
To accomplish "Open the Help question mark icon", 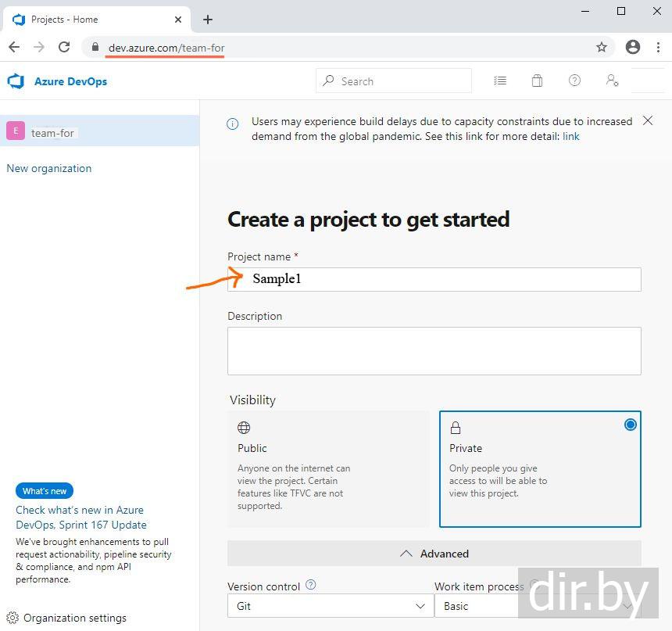I will pos(574,81).
